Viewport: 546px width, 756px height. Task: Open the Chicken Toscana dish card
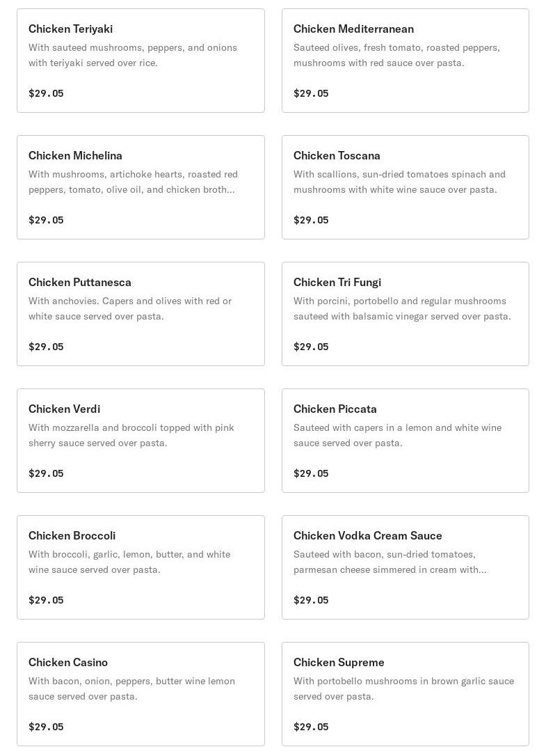click(x=337, y=155)
